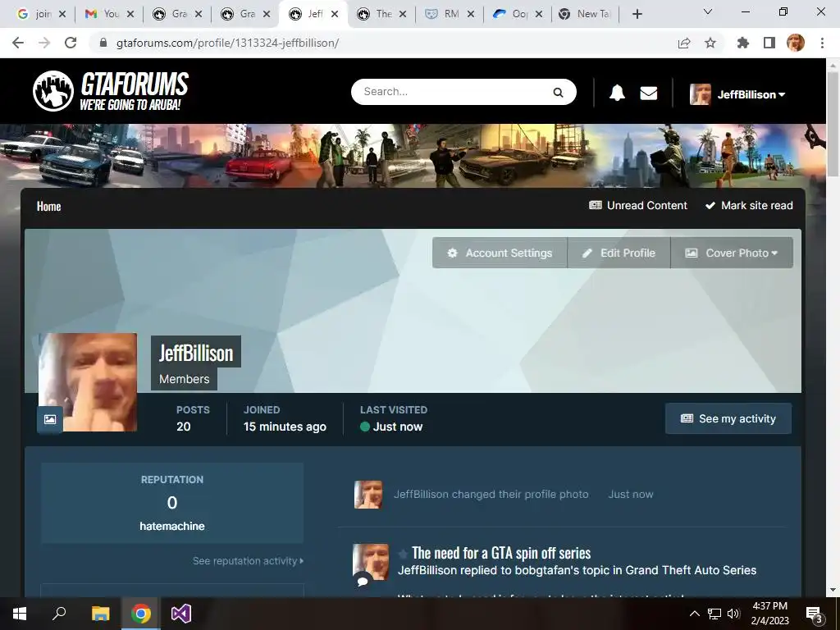Open Windows taskbar search

(x=59, y=614)
